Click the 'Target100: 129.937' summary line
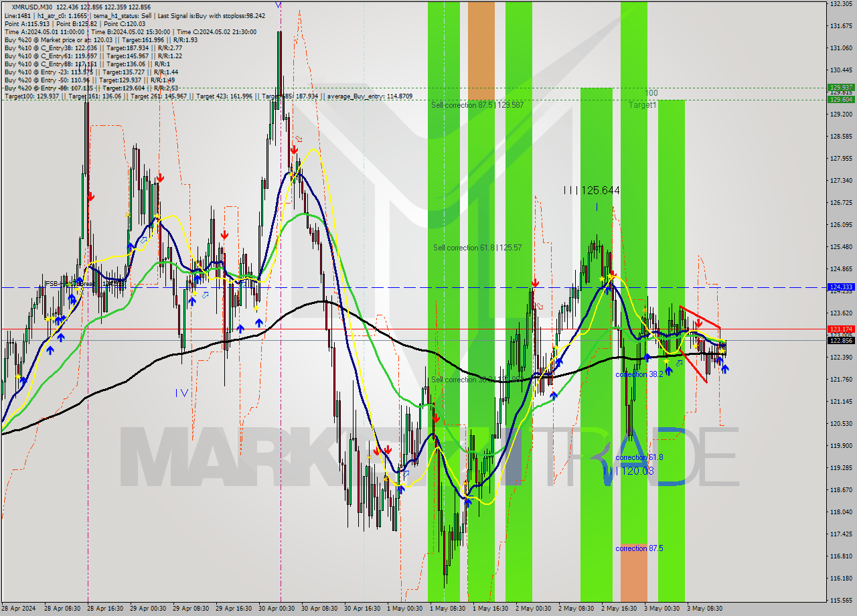 (208, 96)
